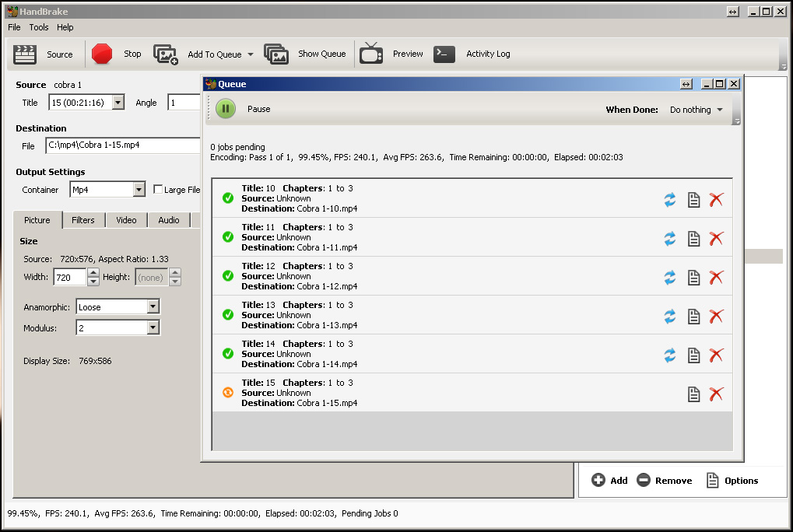The image size is (793, 532).
Task: Delete job Cobra 1-15.mp4 with red X
Action: (x=716, y=394)
